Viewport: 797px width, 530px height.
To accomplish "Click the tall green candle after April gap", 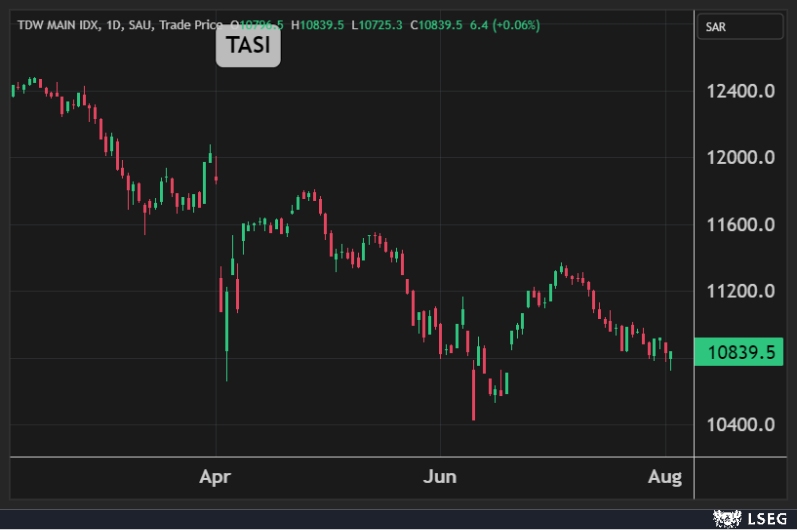I will pyautogui.click(x=228, y=320).
